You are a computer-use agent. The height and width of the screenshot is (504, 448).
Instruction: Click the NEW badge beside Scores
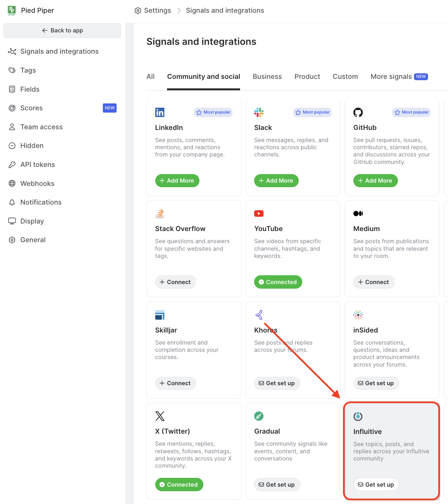110,108
